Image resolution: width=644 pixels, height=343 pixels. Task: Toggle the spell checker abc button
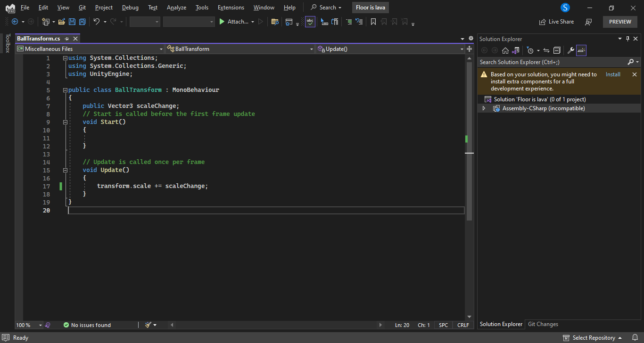tap(310, 22)
